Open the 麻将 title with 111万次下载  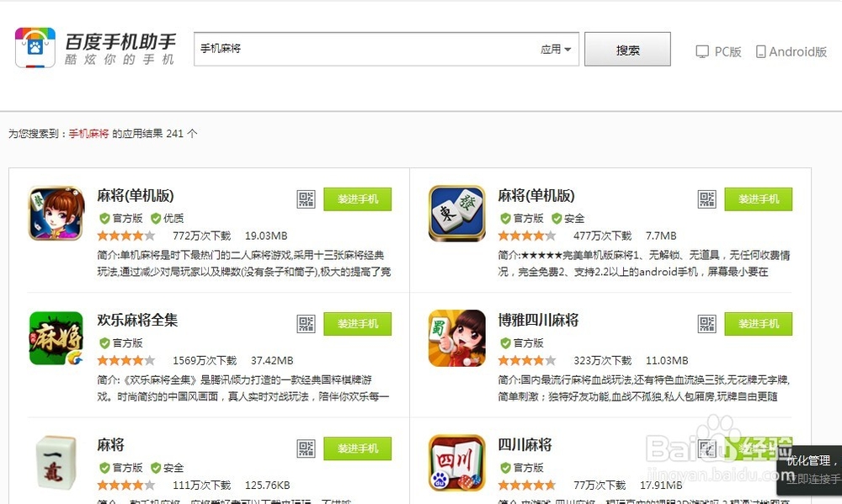click(x=110, y=444)
